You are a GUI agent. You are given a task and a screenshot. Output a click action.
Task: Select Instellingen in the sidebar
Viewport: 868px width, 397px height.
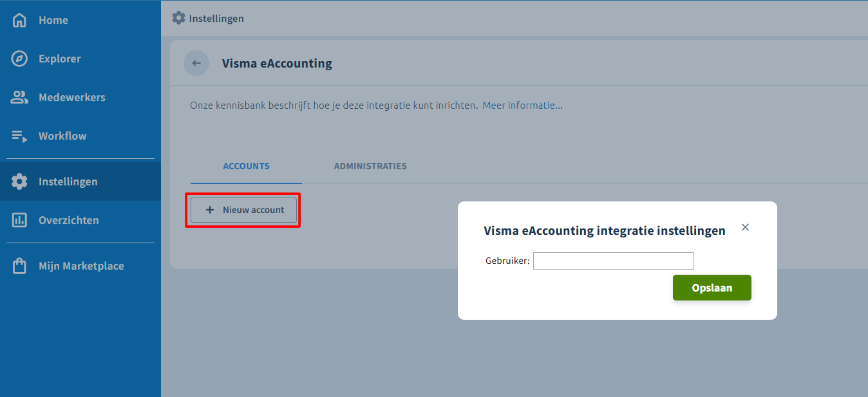point(80,181)
